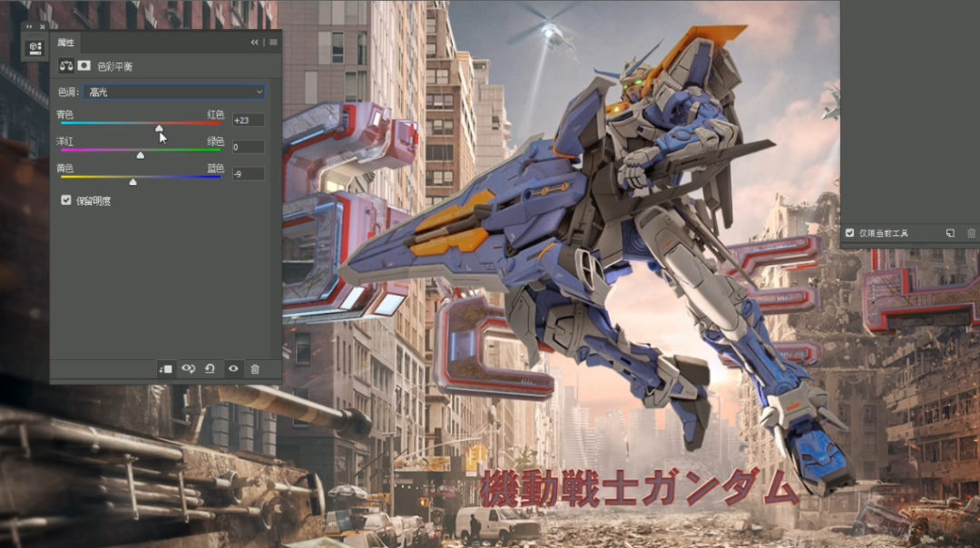Clip adjustment to layer below icon
The width and height of the screenshot is (980, 548).
pos(166,369)
